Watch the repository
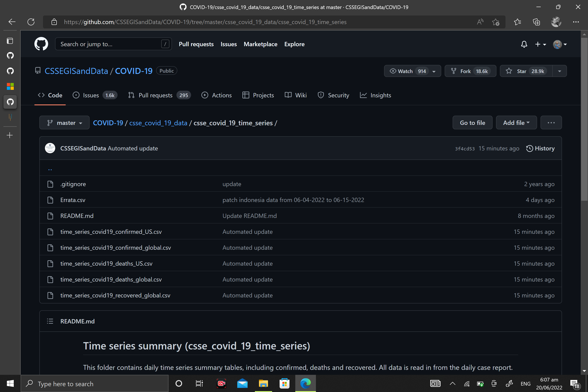This screenshot has width=588, height=392. 406,71
